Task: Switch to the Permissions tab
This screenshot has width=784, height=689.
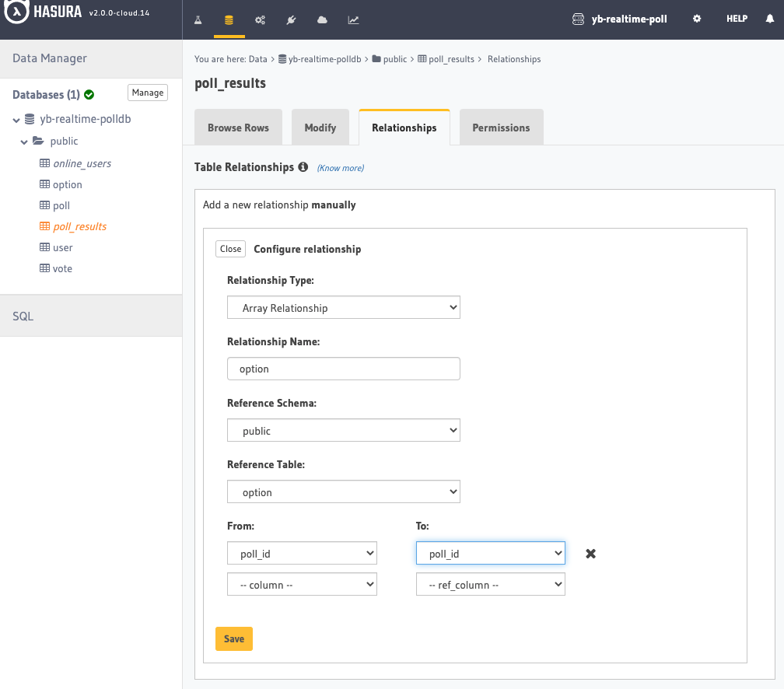Action: 501,128
